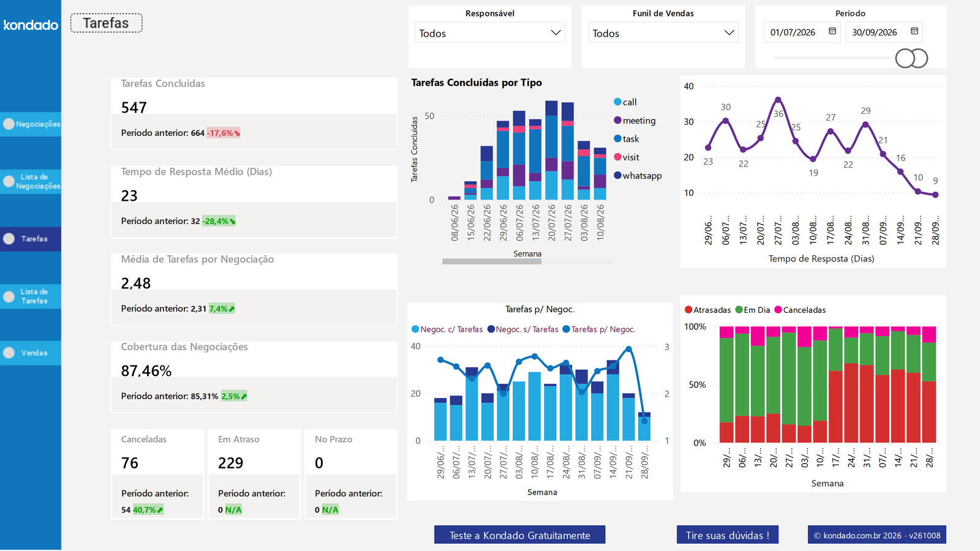The width and height of the screenshot is (980, 551).
Task: Click the peak point labeled 36
Action: click(x=778, y=99)
